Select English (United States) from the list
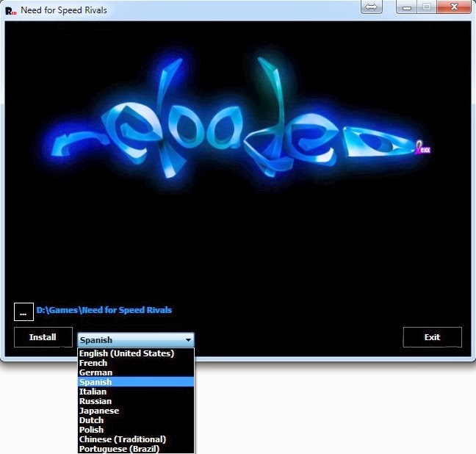 (x=136, y=353)
